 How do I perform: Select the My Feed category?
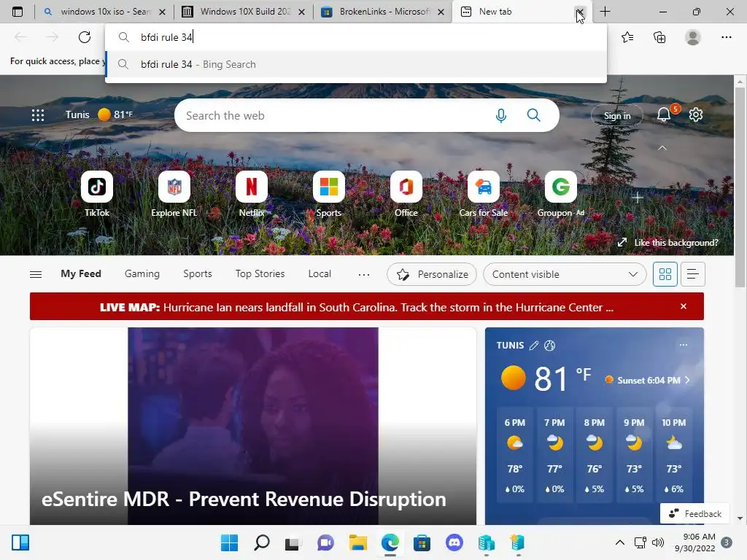click(x=81, y=274)
